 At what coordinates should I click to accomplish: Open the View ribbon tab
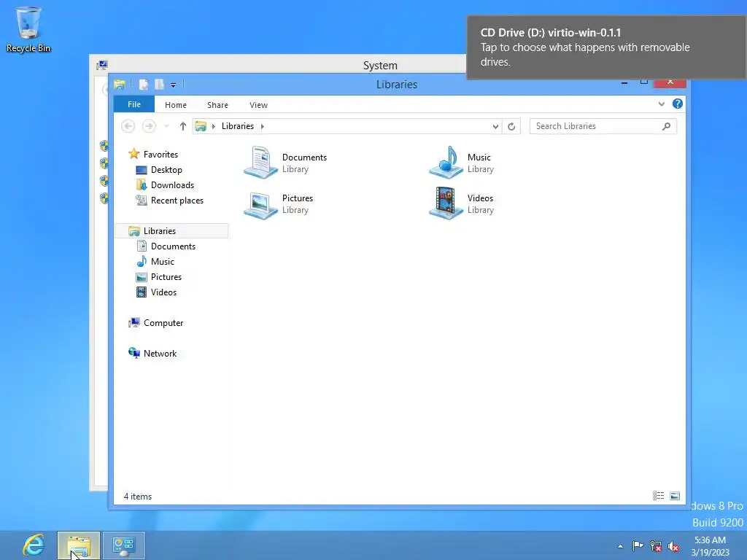click(259, 105)
